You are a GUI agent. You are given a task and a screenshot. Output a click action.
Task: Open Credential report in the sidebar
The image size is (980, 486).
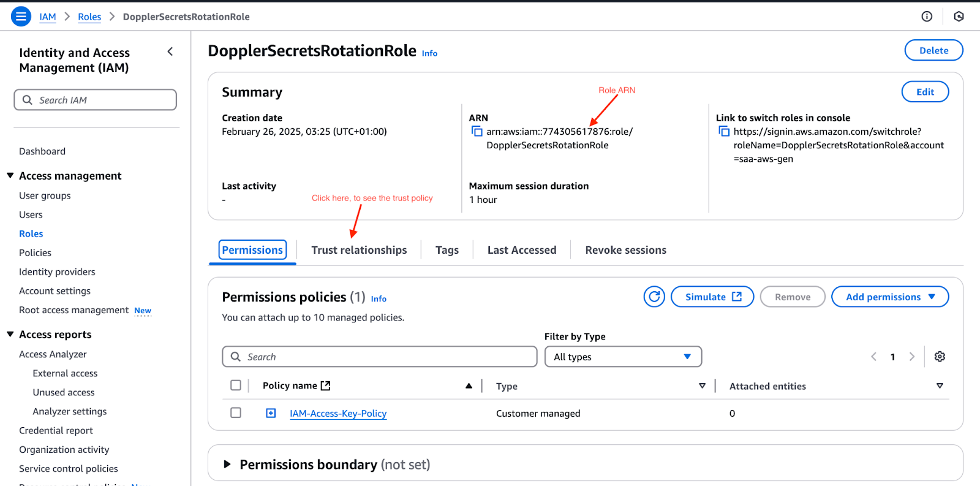click(x=56, y=430)
